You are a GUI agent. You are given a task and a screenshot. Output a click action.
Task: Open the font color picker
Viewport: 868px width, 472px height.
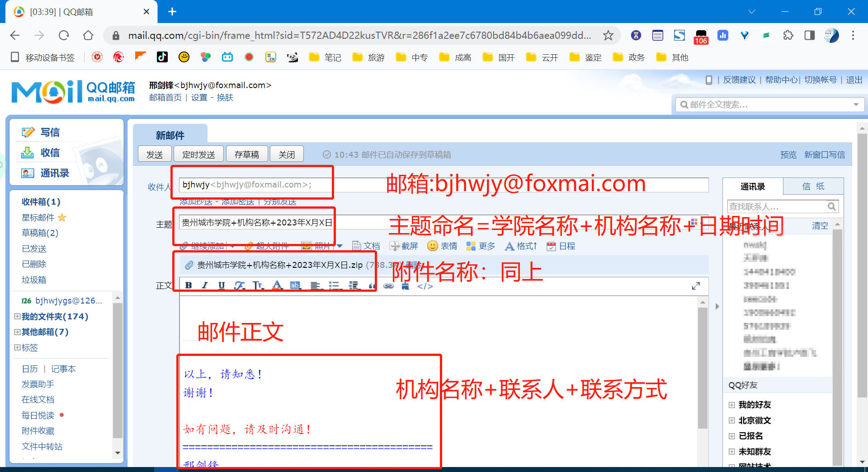277,285
